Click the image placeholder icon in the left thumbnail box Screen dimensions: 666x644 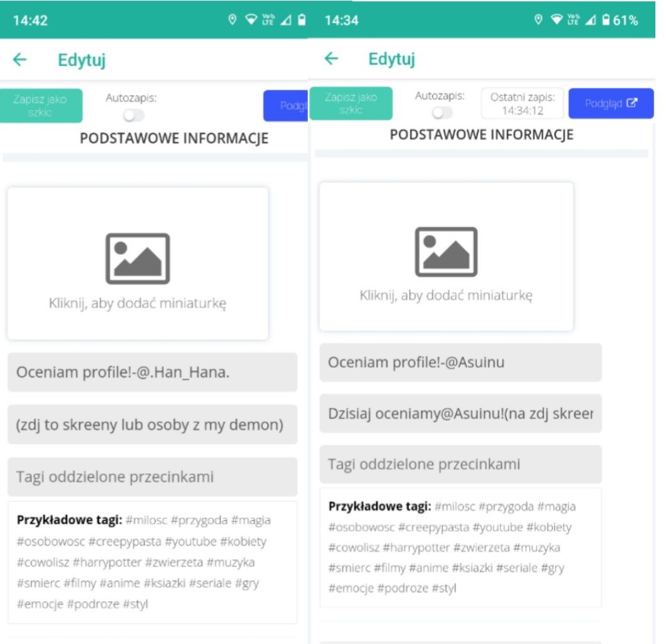pos(138,258)
